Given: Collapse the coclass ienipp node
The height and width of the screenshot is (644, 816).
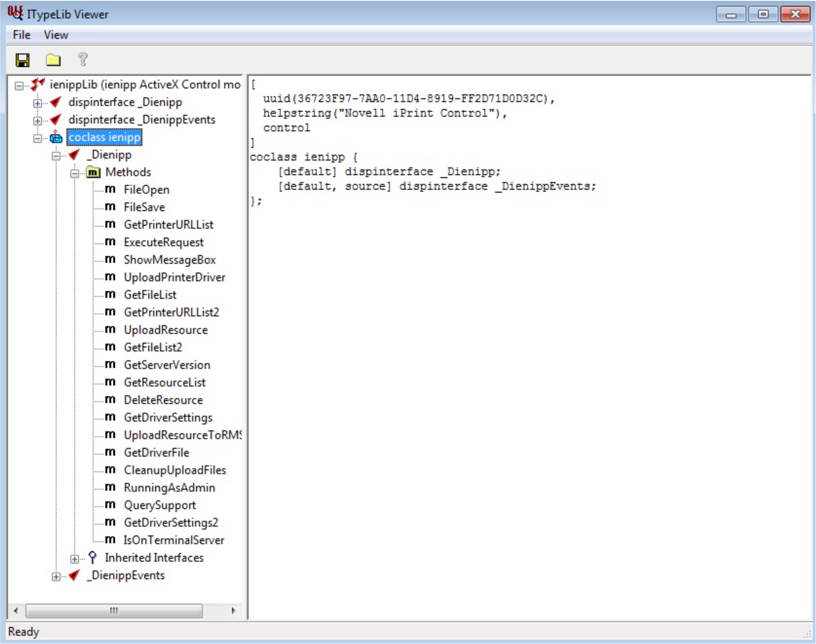Looking at the screenshot, I should 37,138.
